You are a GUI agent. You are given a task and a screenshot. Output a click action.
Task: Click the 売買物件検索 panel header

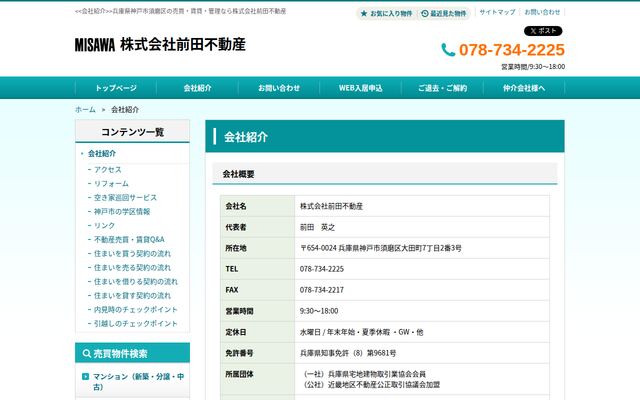coord(133,353)
